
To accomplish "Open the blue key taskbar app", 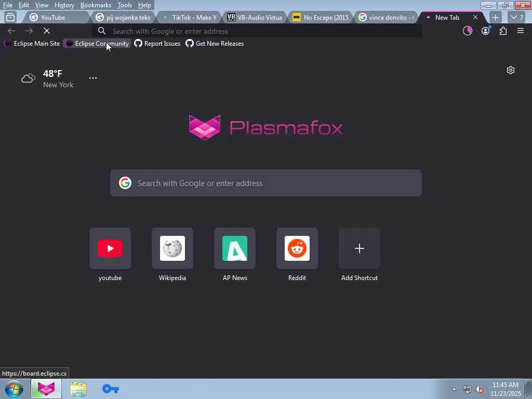I will pyautogui.click(x=111, y=389).
